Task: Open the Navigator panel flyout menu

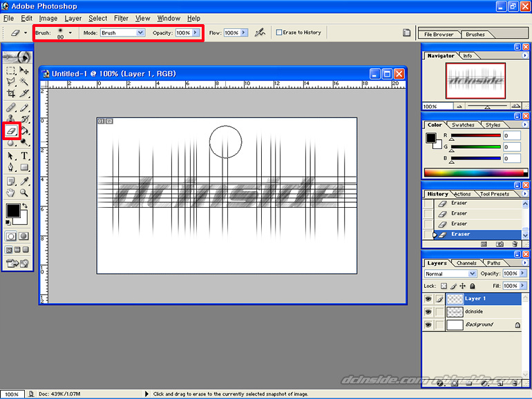Action: pyautogui.click(x=525, y=55)
